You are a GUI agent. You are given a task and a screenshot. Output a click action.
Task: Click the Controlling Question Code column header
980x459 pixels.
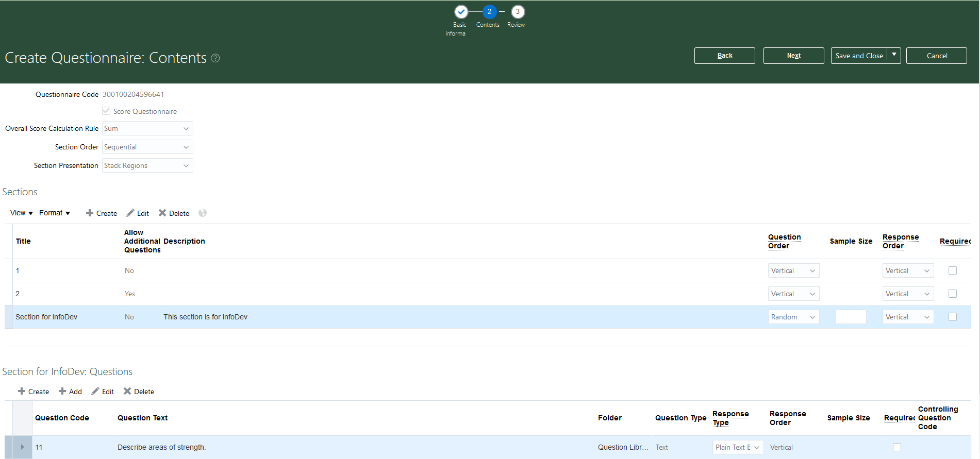click(938, 418)
